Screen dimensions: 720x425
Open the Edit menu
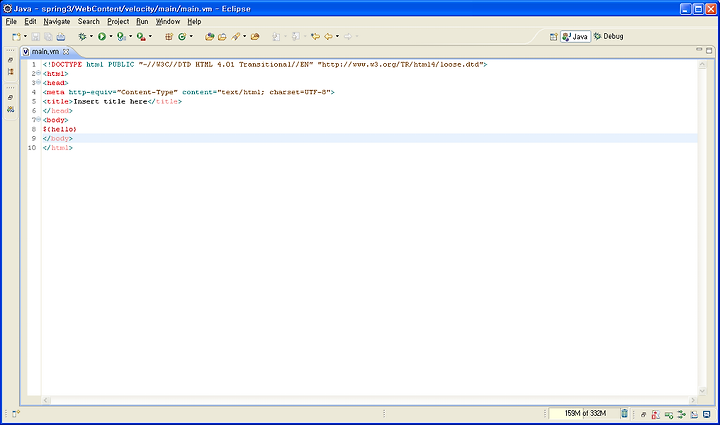point(30,22)
